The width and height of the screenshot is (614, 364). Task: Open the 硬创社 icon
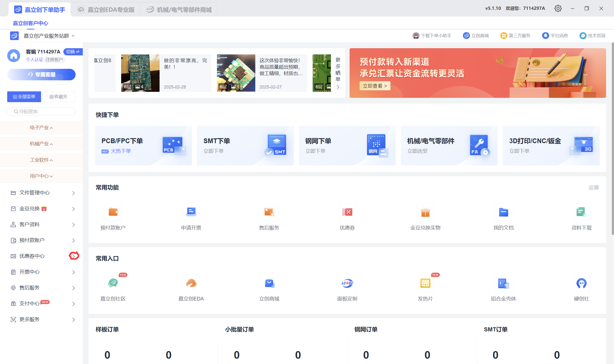coord(581,283)
